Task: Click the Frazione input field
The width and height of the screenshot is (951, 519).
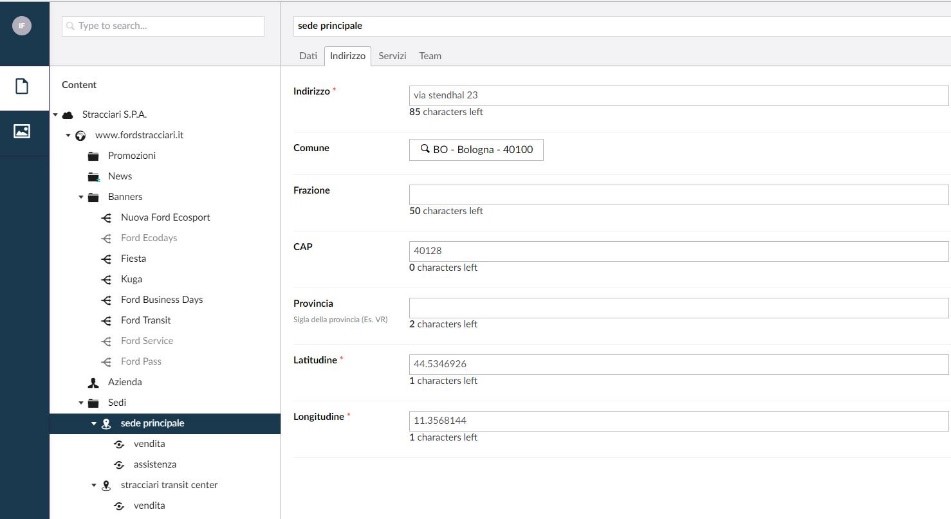Action: pos(679,195)
